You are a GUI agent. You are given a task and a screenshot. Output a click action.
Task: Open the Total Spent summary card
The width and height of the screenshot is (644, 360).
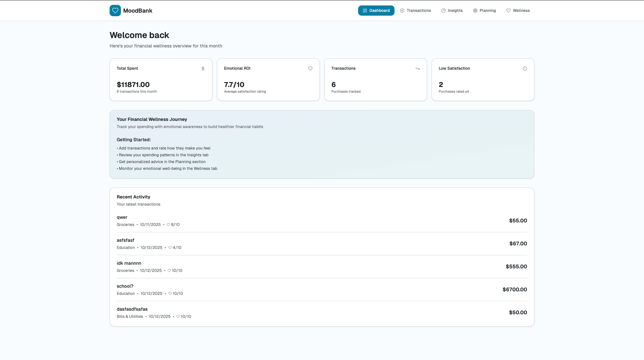pyautogui.click(x=161, y=80)
